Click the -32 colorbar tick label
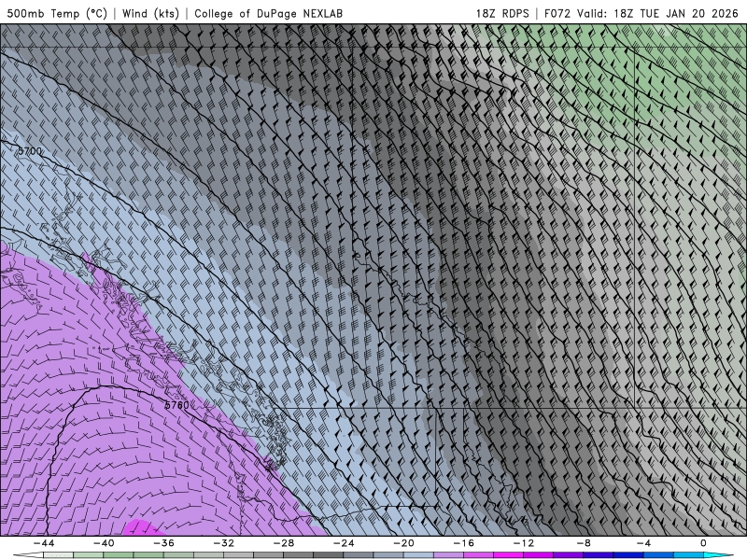Screen dimensions: 747x560 224,543
